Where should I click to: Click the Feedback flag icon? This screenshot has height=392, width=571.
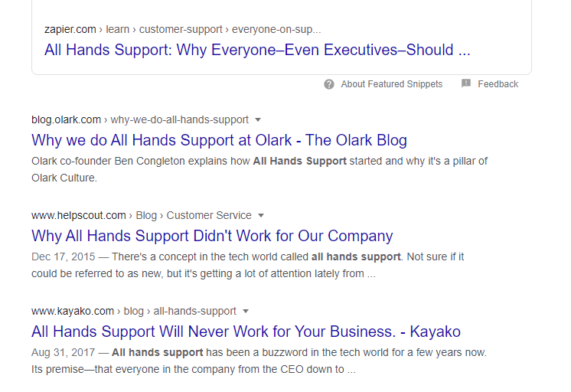466,83
